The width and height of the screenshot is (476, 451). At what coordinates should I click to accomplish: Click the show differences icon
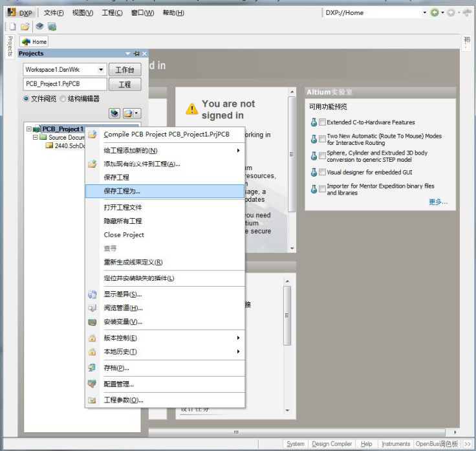click(92, 294)
